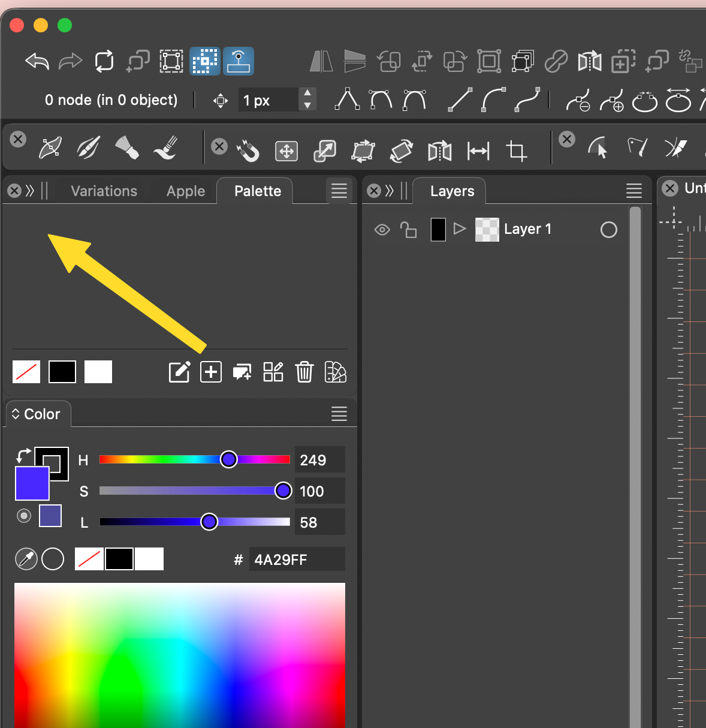Image resolution: width=706 pixels, height=728 pixels.
Task: Switch to the Variations tab
Action: click(x=104, y=191)
